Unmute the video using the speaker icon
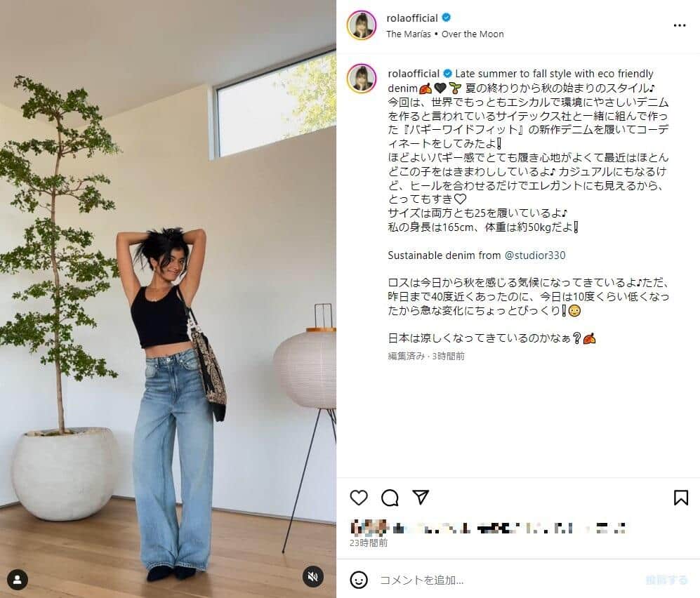The image size is (700, 598). point(313,576)
